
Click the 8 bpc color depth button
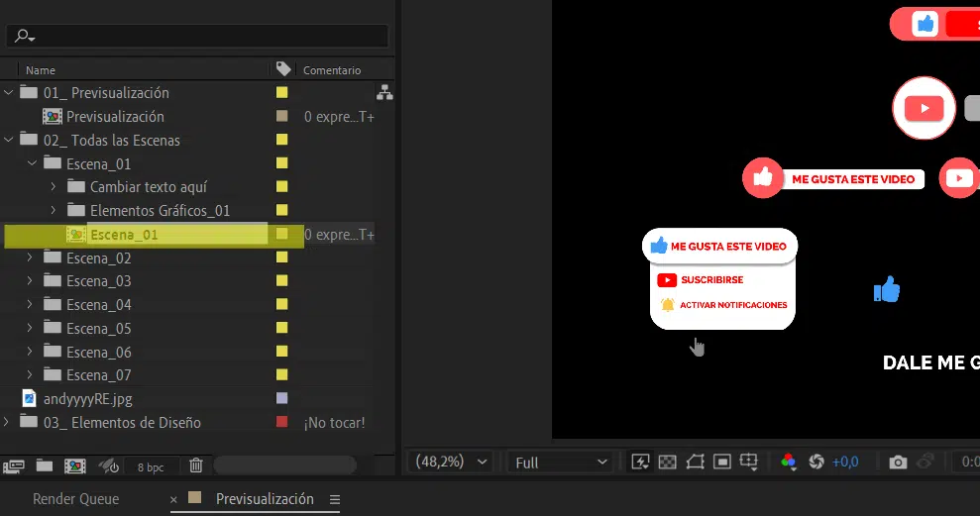click(151, 467)
